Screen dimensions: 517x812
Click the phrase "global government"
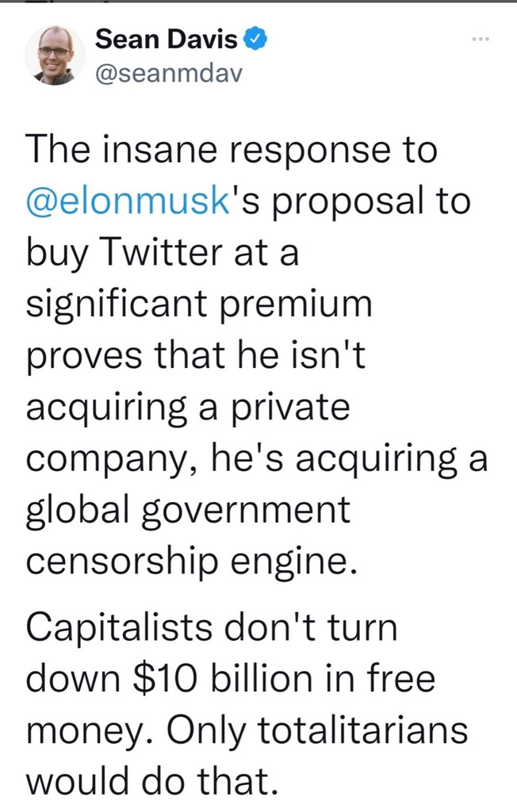[188, 511]
